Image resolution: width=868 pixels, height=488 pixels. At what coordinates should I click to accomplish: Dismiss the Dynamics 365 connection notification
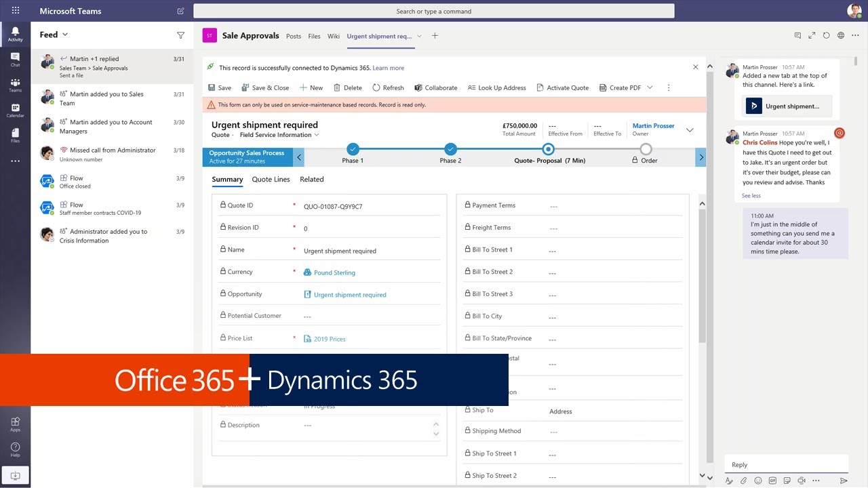point(695,67)
